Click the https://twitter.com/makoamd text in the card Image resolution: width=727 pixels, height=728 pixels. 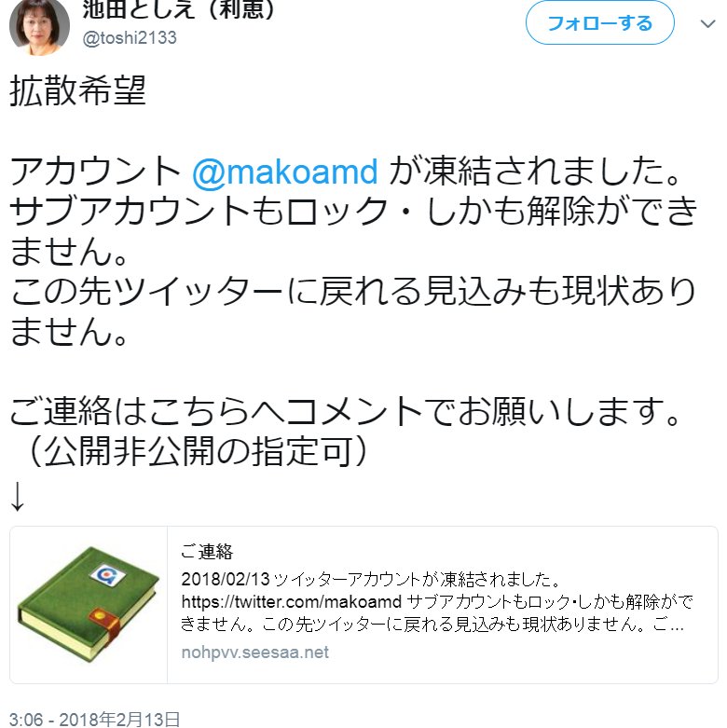coord(291,602)
